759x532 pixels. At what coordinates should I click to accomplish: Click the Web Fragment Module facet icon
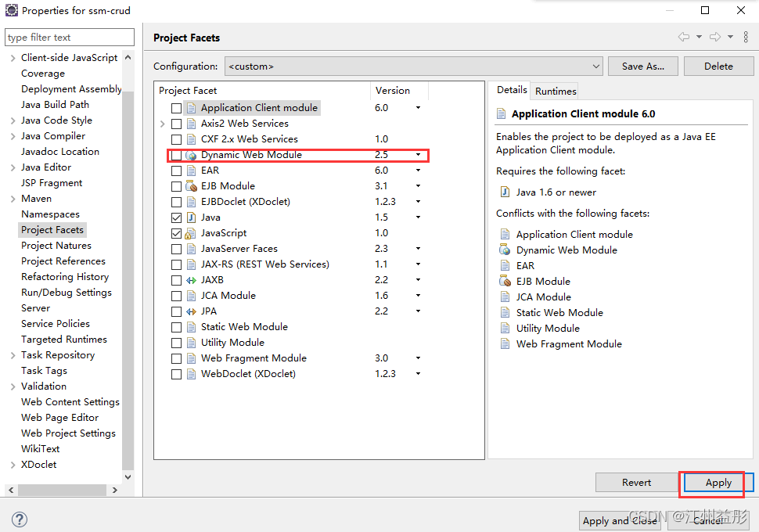[x=191, y=358]
